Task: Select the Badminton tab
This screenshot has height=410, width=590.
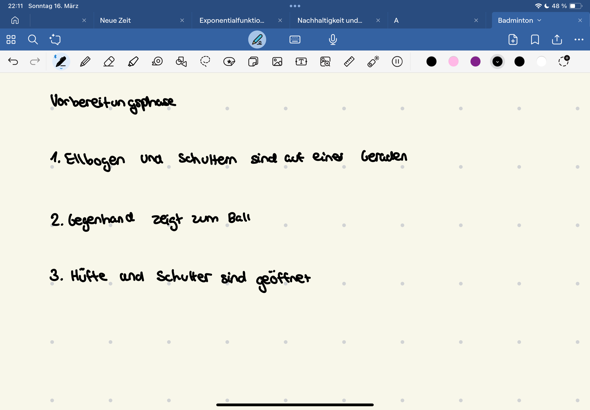Action: [515, 21]
